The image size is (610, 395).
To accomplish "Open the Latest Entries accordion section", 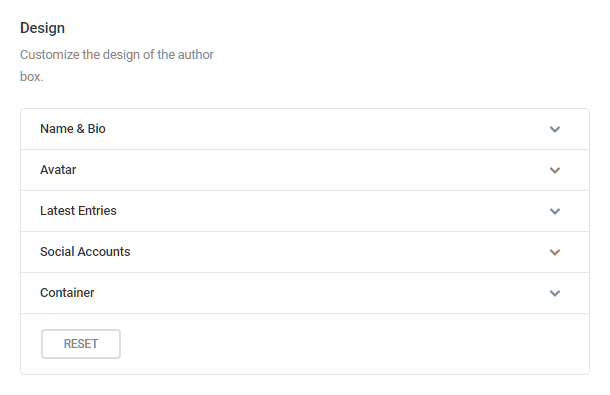I will coord(305,211).
